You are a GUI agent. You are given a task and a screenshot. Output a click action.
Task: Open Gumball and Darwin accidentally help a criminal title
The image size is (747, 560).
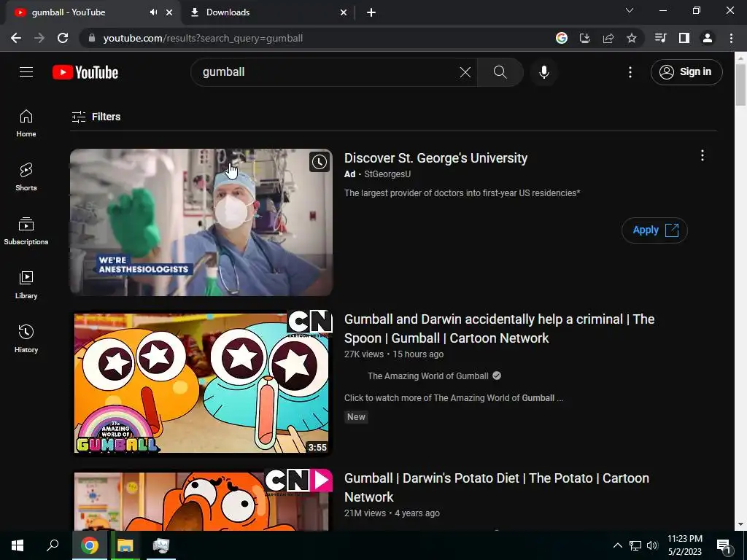click(x=499, y=329)
